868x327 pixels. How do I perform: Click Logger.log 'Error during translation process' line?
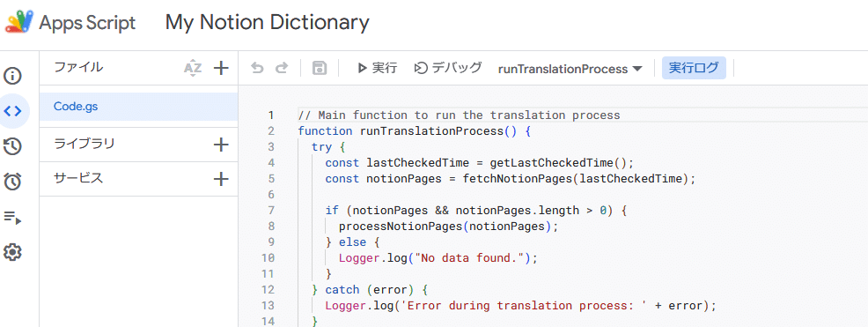pyautogui.click(x=520, y=305)
